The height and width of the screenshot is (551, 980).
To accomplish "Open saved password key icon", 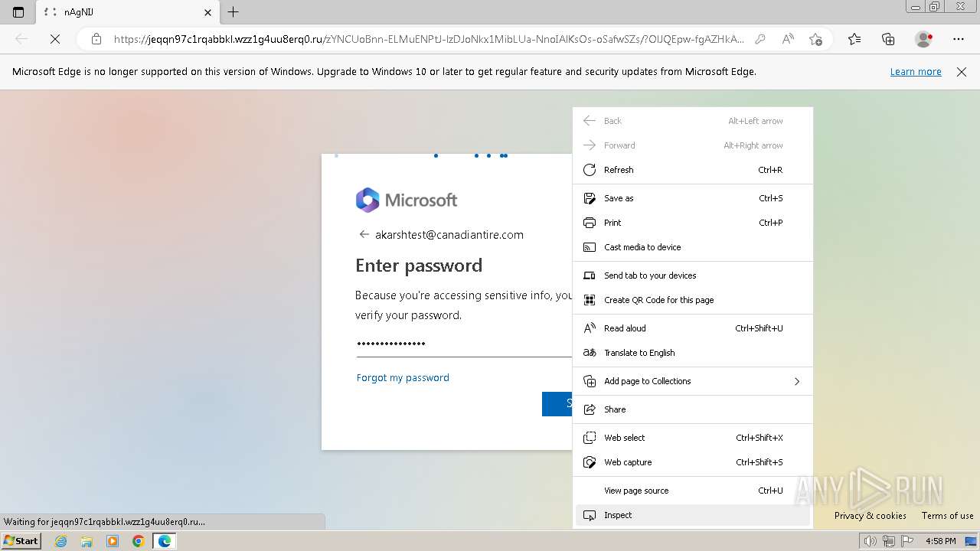I will coord(760,39).
